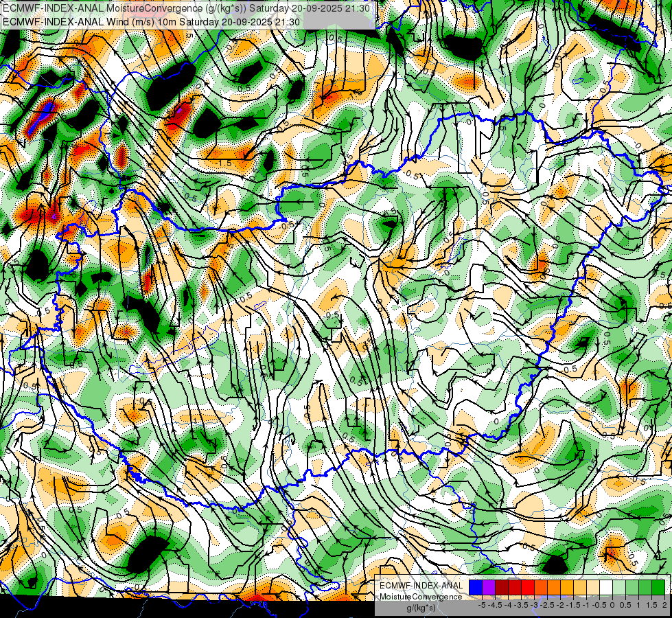The image size is (672, 618).
Task: Click the white swatch in the legend
Action: (606, 588)
